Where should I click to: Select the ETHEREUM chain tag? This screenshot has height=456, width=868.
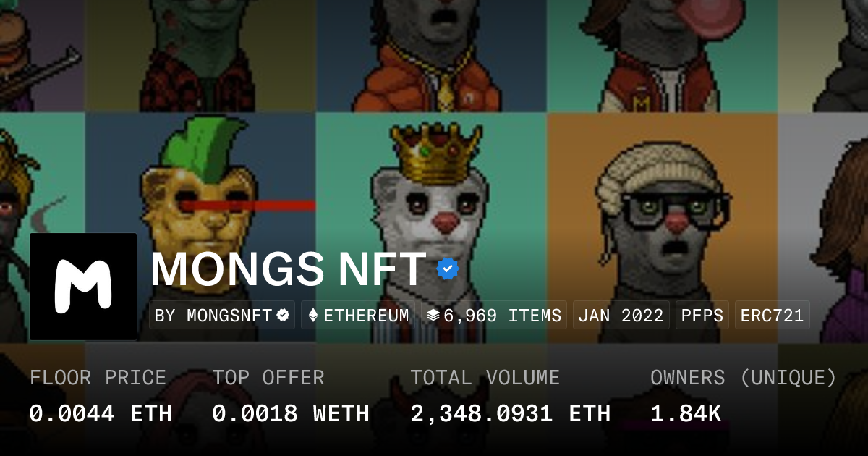pos(358,316)
